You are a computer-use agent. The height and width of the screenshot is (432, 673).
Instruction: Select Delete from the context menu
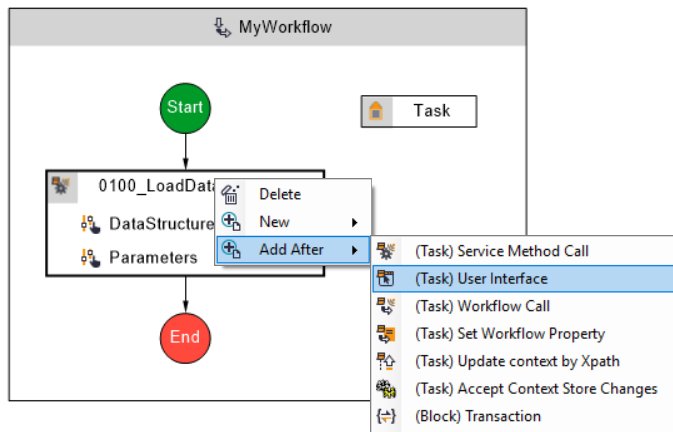point(280,194)
